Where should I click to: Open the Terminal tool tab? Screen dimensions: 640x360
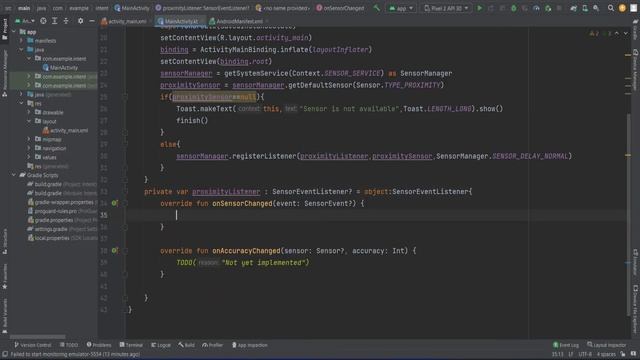(131, 345)
